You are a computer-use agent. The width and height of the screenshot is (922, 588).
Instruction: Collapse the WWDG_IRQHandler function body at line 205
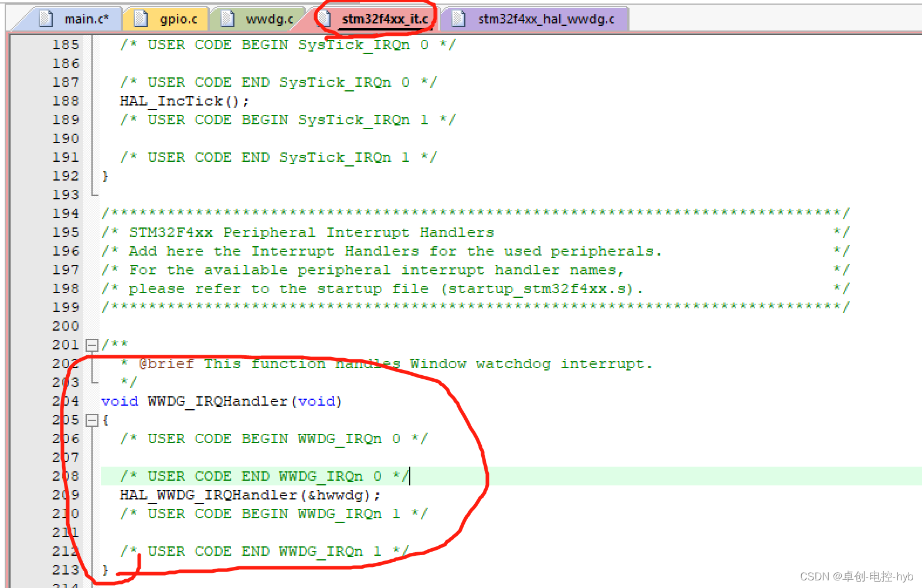(x=92, y=420)
